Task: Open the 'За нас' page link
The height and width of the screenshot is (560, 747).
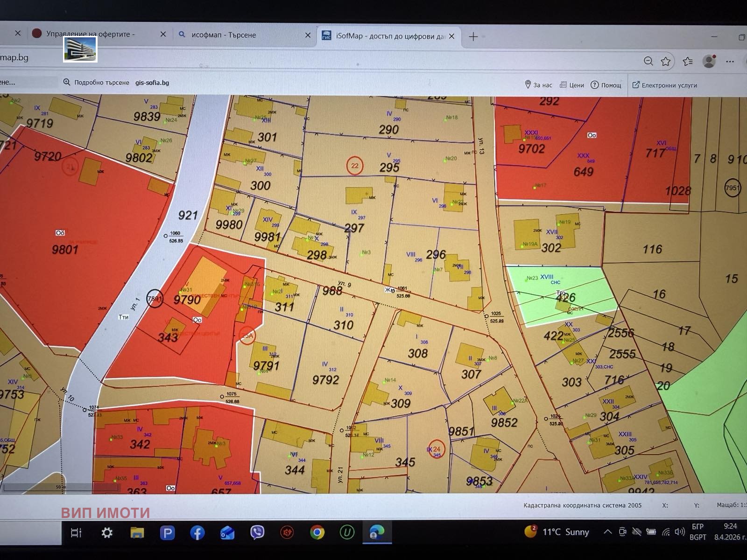Action: click(x=538, y=85)
